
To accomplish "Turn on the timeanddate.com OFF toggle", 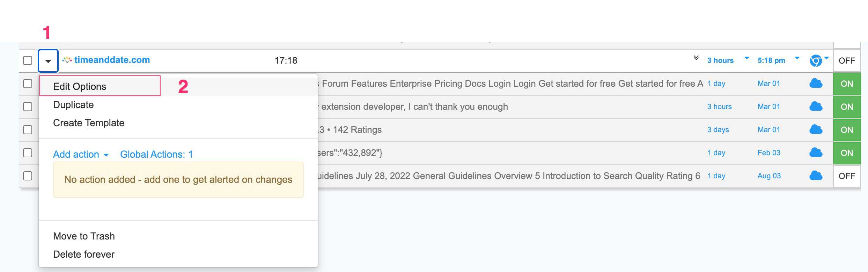I will coord(847,61).
